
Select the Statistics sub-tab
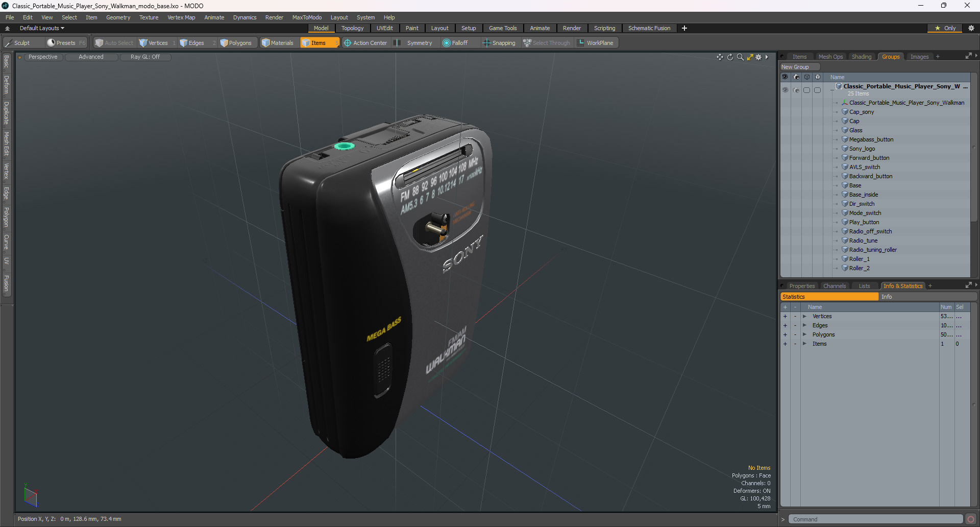(x=829, y=297)
